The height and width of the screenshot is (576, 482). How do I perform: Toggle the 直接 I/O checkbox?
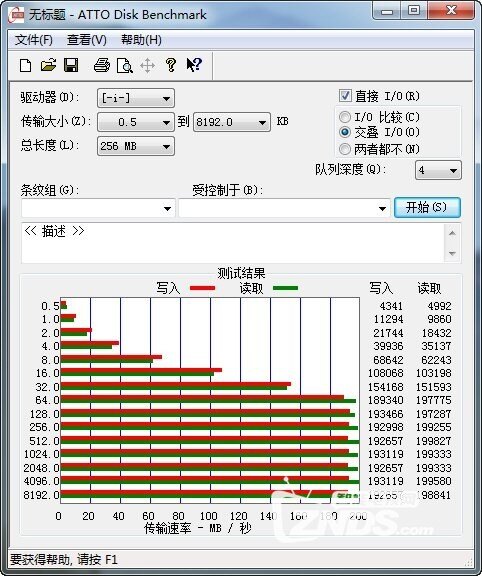pyautogui.click(x=345, y=96)
